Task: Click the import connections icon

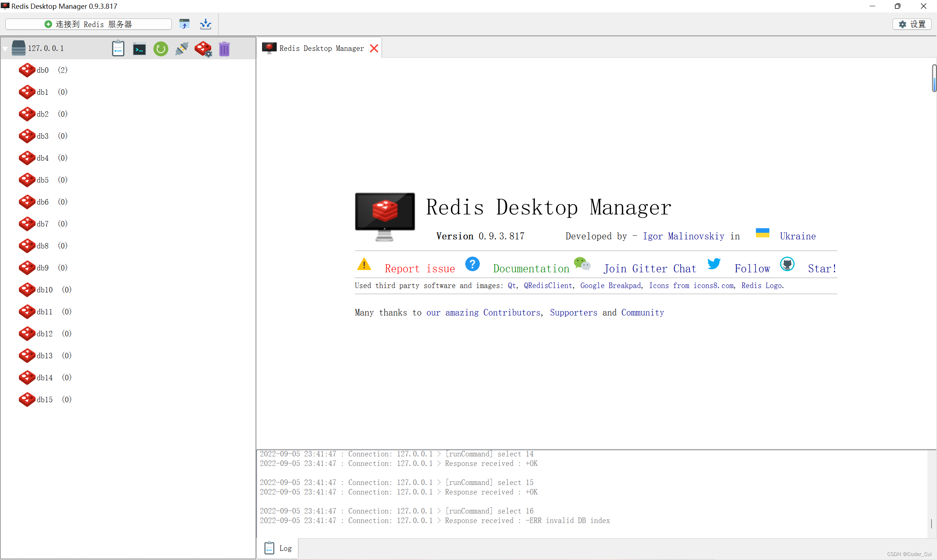Action: click(184, 24)
